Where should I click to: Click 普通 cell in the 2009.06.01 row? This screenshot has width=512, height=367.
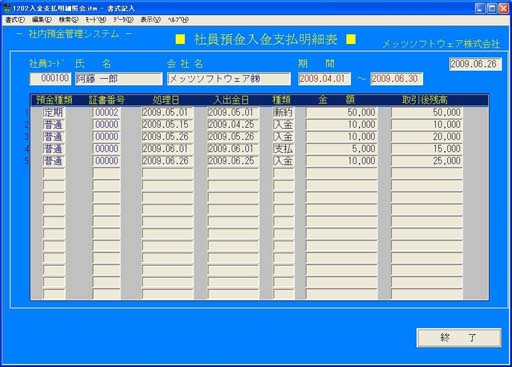click(54, 149)
